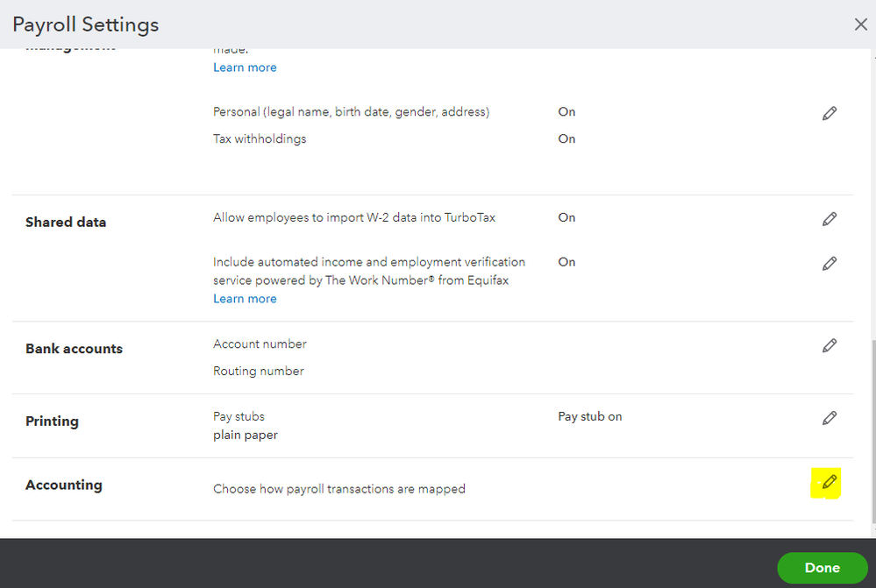
Task: Edit Printing pay stubs setting
Action: [829, 418]
